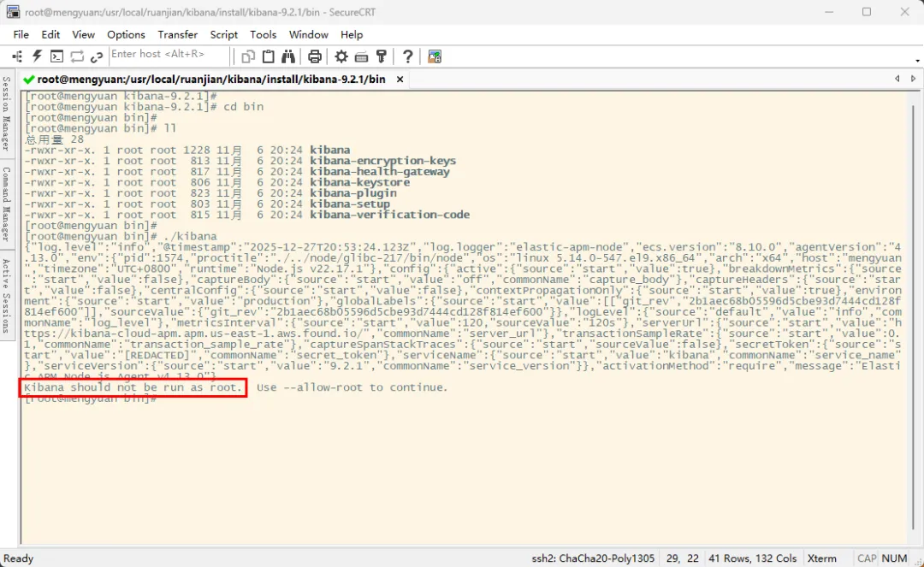Click 'Ready' in the status bar
The width and height of the screenshot is (924, 567).
[19, 558]
